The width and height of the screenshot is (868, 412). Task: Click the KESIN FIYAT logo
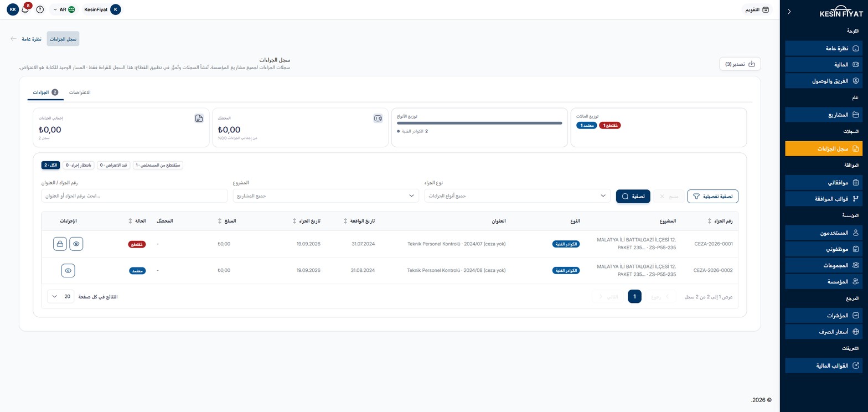[841, 12]
